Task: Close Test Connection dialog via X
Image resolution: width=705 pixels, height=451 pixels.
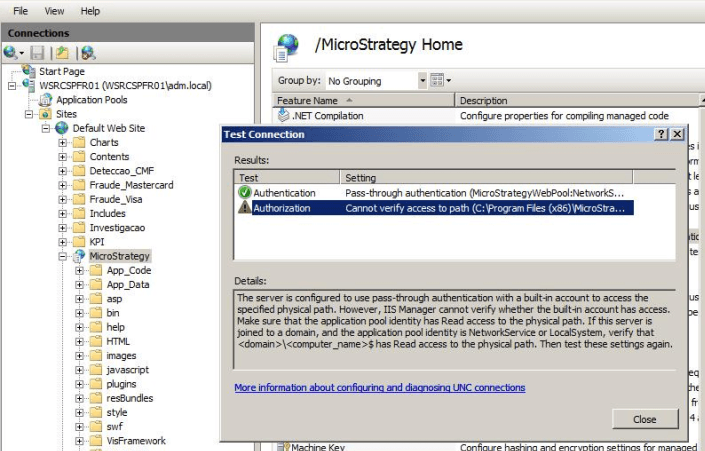Action: (x=677, y=134)
